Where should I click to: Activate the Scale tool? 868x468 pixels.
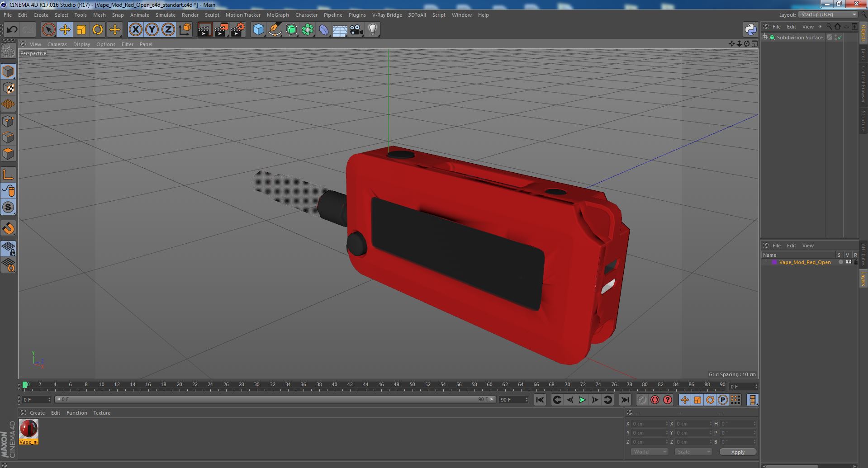point(81,30)
